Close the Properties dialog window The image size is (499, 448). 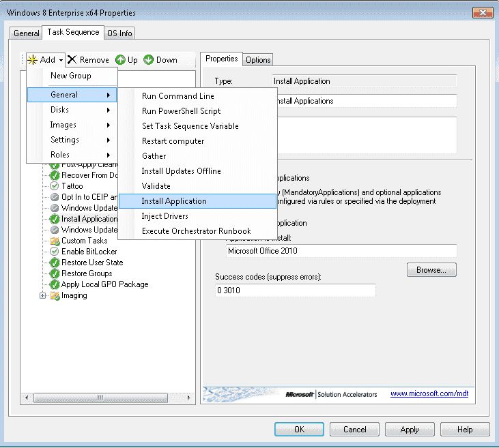tap(483, 13)
